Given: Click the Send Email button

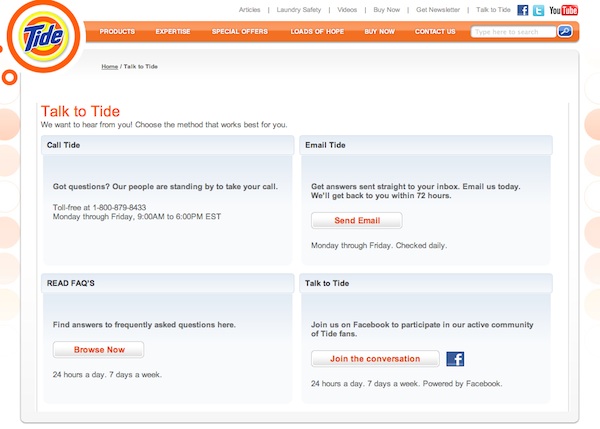Looking at the screenshot, I should (357, 220).
